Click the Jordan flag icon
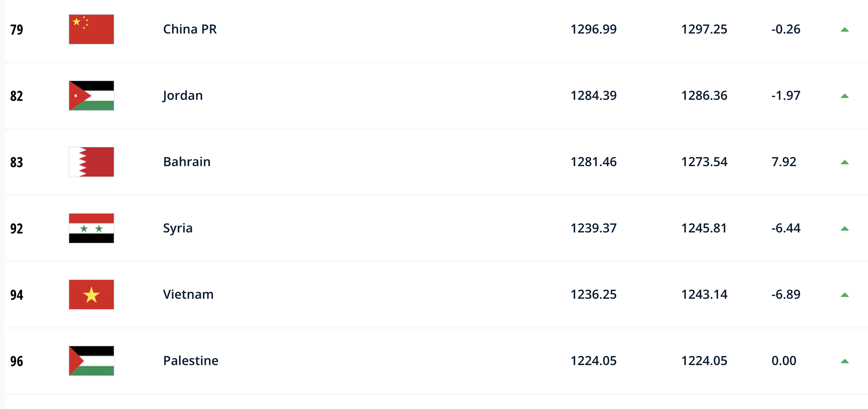The width and height of the screenshot is (868, 409). (x=91, y=95)
